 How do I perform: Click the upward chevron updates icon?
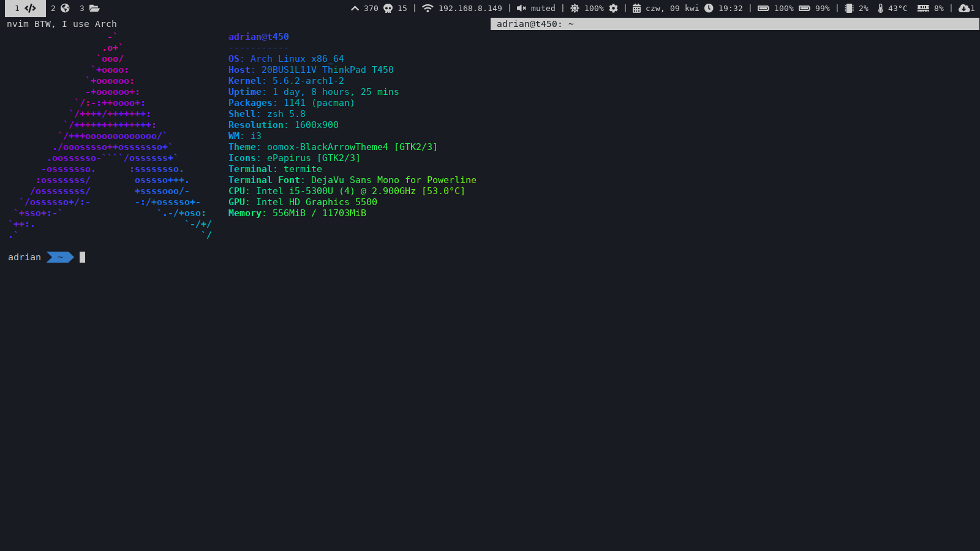(355, 9)
